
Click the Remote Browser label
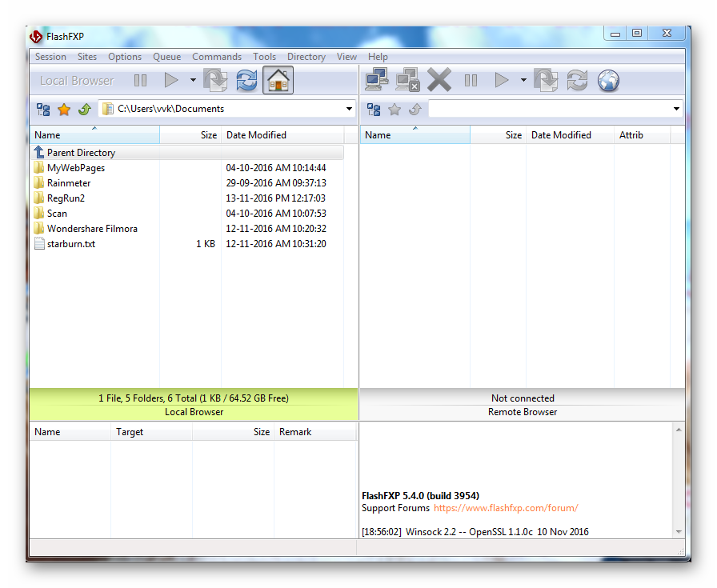pyautogui.click(x=523, y=412)
